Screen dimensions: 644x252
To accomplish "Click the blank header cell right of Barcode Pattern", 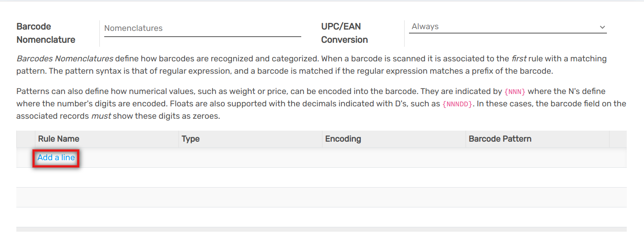I will point(617,139).
